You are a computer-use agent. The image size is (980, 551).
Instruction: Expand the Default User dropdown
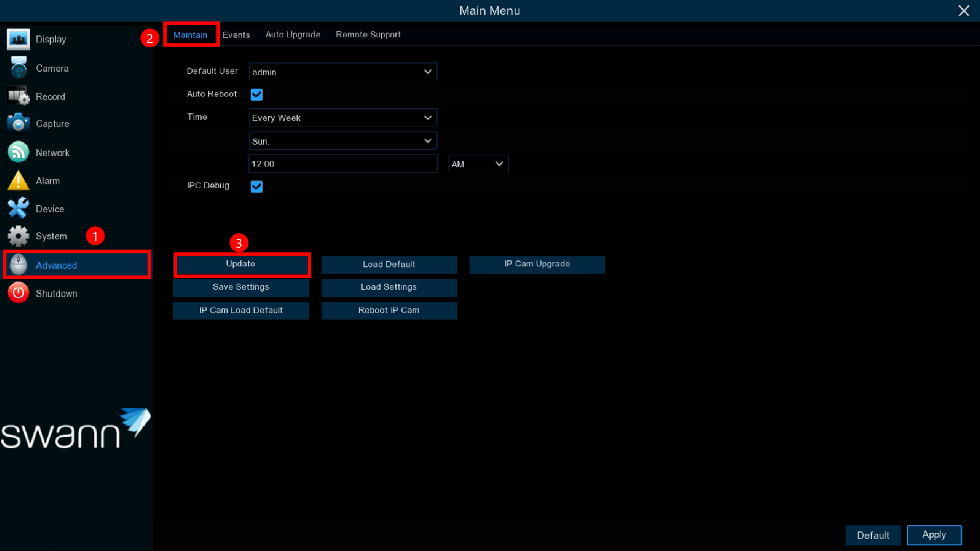click(343, 72)
